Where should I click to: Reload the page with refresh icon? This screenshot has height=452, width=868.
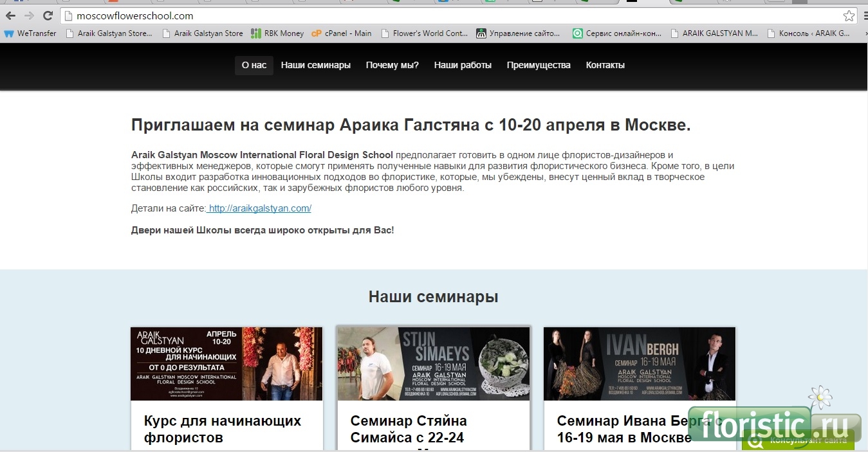point(48,15)
